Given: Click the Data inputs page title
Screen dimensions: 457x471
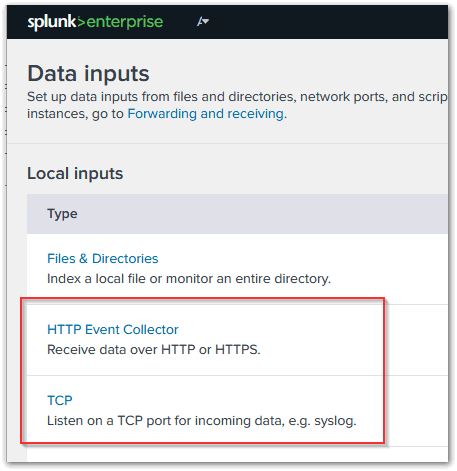Looking at the screenshot, I should (88, 74).
